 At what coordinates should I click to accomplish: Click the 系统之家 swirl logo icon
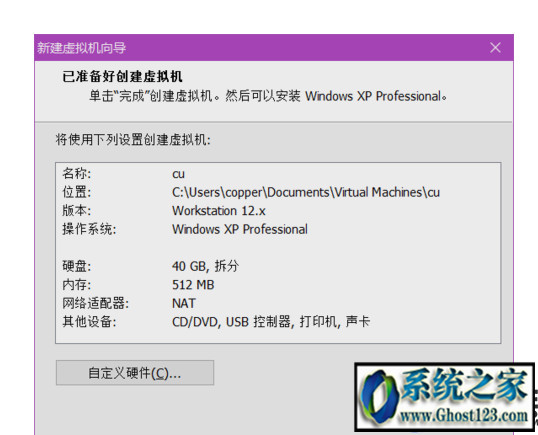379,397
